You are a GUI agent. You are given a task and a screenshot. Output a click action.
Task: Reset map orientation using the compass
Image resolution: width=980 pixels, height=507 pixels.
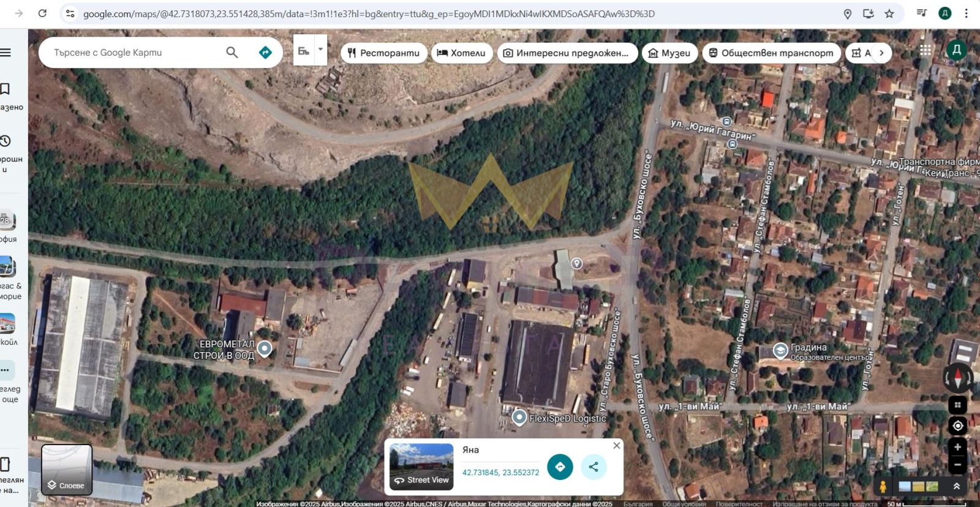click(958, 378)
